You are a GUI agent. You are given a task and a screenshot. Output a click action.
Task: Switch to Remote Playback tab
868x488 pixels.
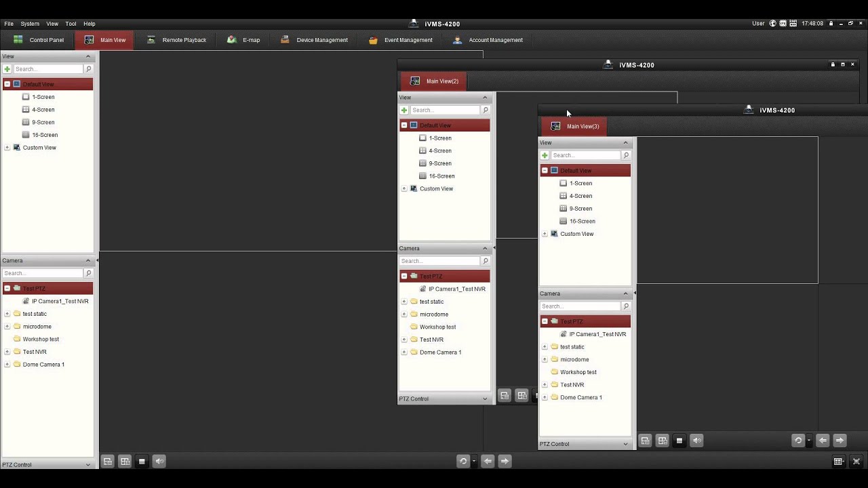pos(176,40)
